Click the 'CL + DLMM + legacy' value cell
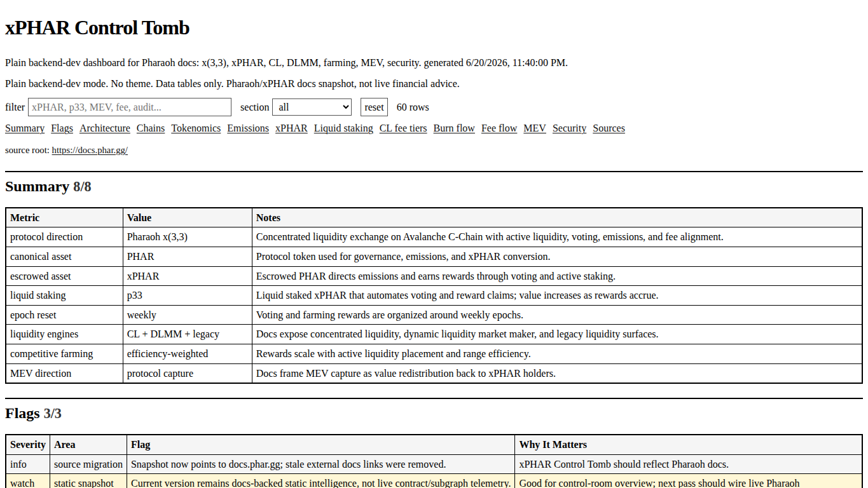Image resolution: width=868 pixels, height=488 pixels. point(188,334)
